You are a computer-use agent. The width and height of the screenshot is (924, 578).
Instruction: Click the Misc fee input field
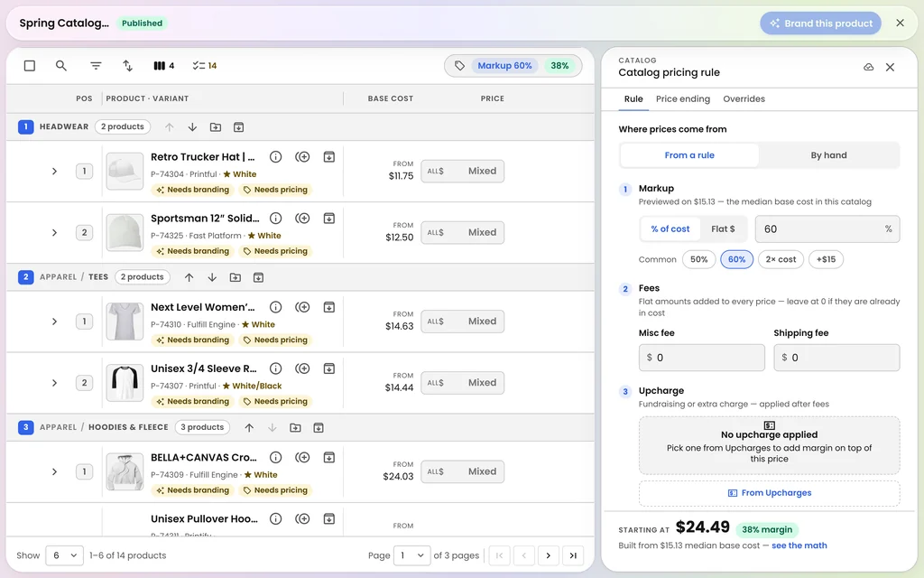click(x=701, y=358)
